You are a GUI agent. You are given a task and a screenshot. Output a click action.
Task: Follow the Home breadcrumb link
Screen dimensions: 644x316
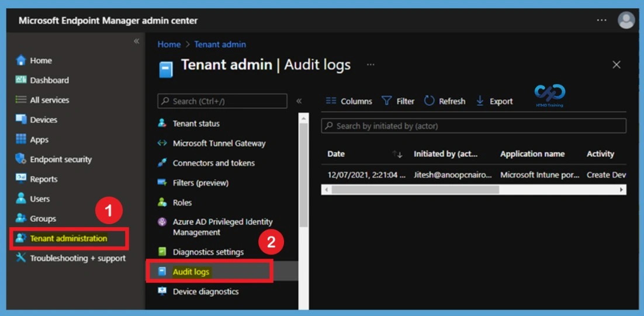click(x=169, y=44)
